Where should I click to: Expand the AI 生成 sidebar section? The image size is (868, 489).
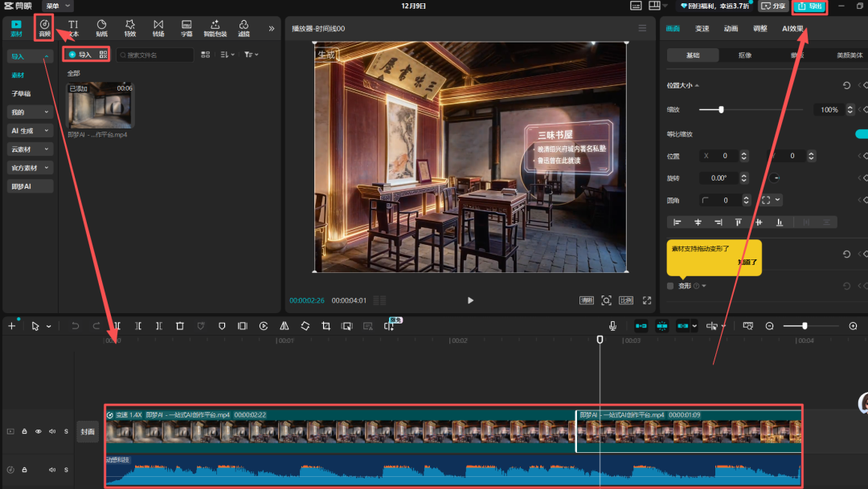pyautogui.click(x=30, y=130)
